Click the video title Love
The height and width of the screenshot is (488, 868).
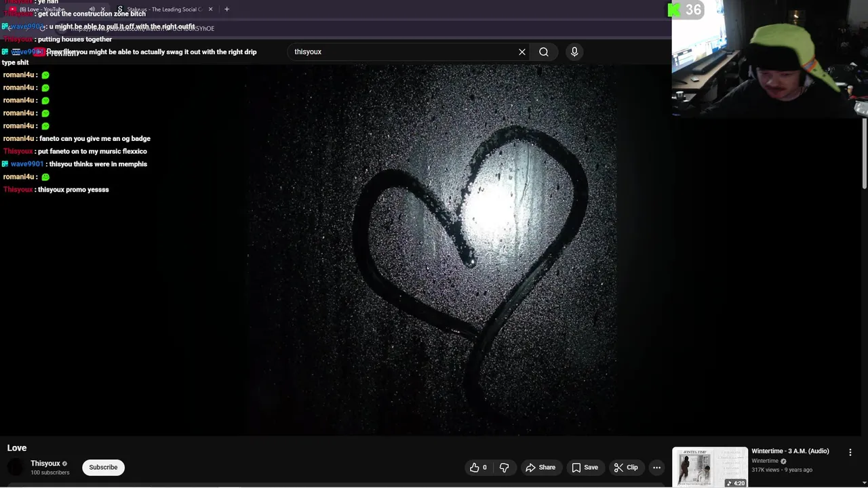(x=17, y=448)
